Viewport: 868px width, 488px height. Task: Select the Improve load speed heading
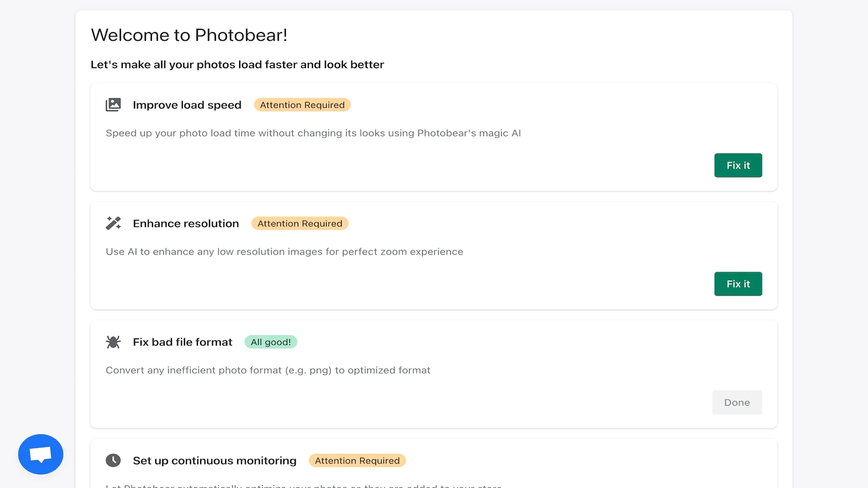187,105
